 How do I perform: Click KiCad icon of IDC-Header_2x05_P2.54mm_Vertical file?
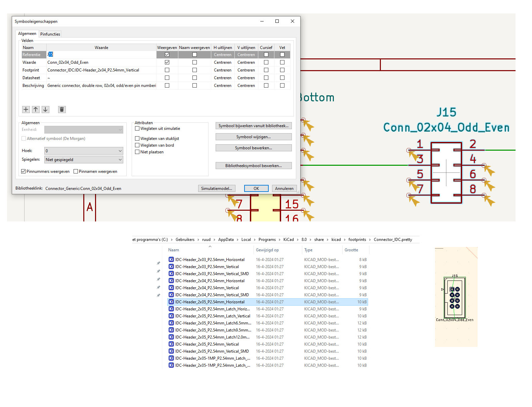pos(171,344)
